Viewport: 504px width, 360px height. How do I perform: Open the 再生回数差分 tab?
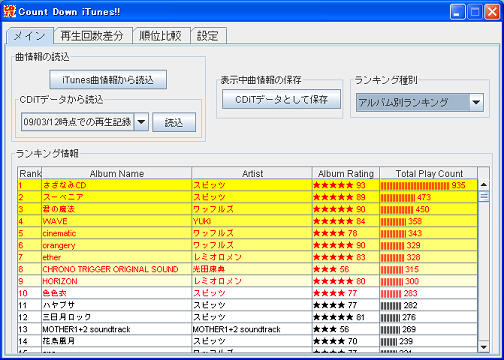pyautogui.click(x=92, y=36)
